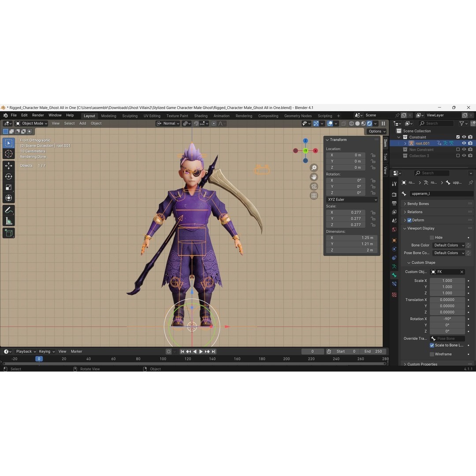Image resolution: width=476 pixels, height=476 pixels.
Task: Play the animation forward
Action: [x=201, y=351]
